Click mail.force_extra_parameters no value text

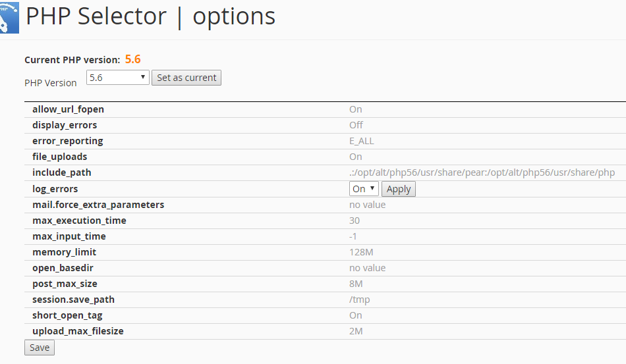coord(367,205)
